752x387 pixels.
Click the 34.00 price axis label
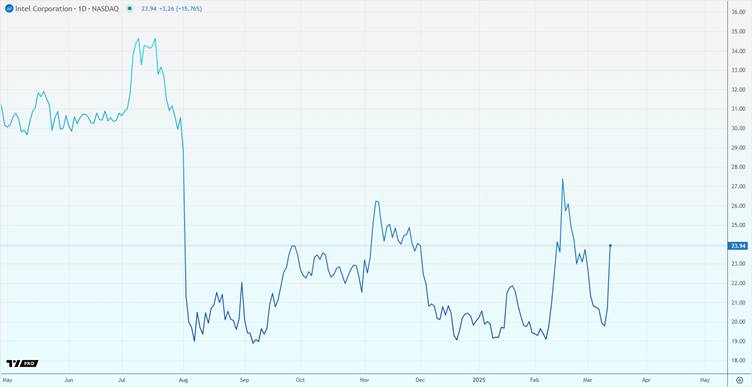(x=738, y=51)
